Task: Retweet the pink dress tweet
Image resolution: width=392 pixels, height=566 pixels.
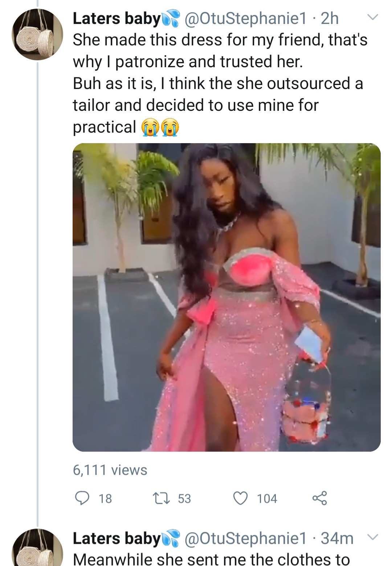Action: pyautogui.click(x=161, y=498)
